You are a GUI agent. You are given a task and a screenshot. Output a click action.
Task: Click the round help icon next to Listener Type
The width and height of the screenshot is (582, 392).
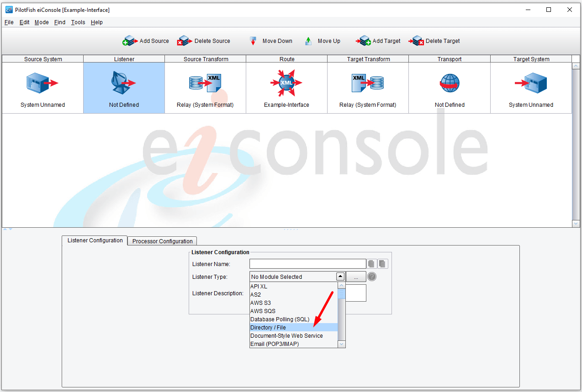click(372, 277)
